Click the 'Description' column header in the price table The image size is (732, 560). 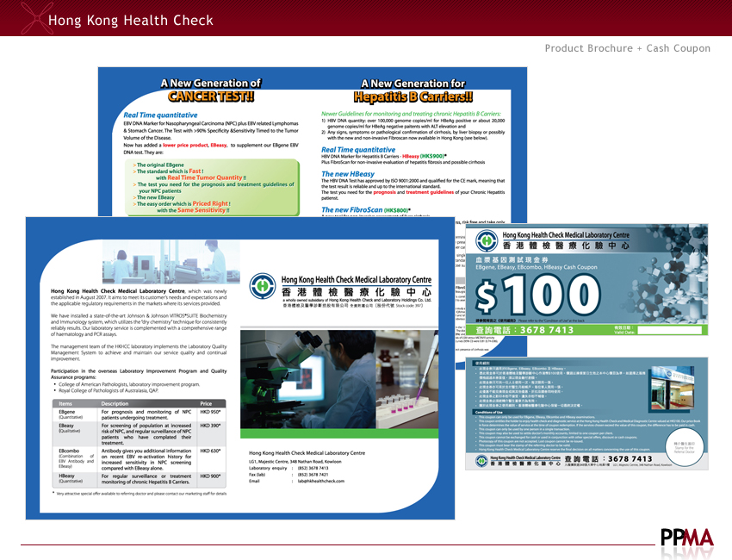click(115, 403)
